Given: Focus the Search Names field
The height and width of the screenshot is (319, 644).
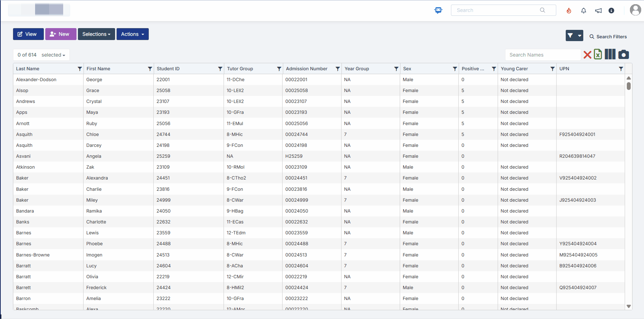Looking at the screenshot, I should [543, 55].
